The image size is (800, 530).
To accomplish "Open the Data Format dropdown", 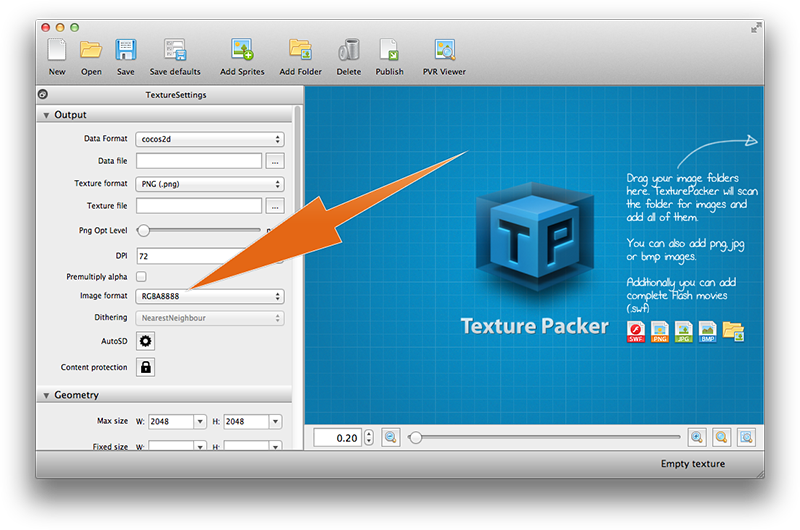I will pos(209,140).
